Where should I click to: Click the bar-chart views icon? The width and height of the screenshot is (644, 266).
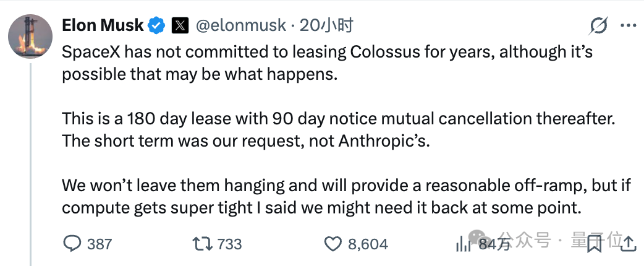pos(464,244)
